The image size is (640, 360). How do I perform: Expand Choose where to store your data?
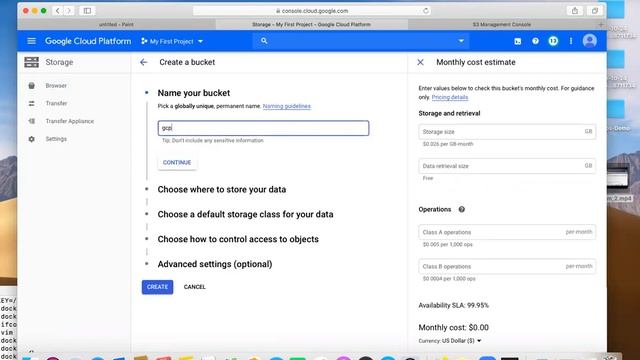(222, 189)
